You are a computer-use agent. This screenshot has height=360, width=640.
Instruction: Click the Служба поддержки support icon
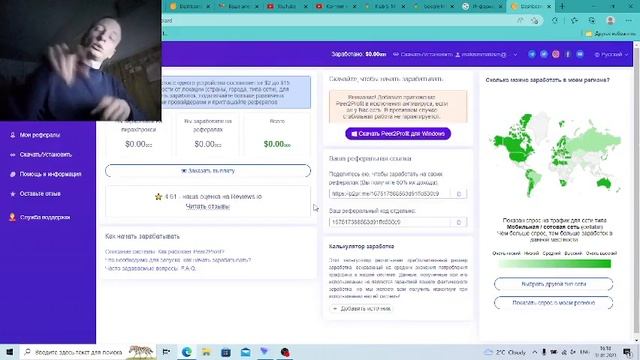[12, 217]
